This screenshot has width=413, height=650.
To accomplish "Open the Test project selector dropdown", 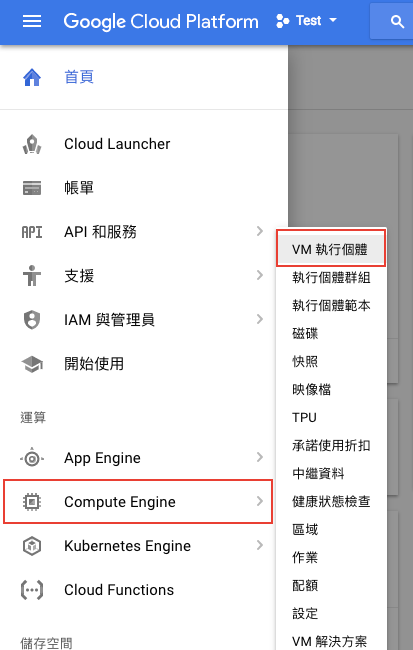I will coord(307,21).
